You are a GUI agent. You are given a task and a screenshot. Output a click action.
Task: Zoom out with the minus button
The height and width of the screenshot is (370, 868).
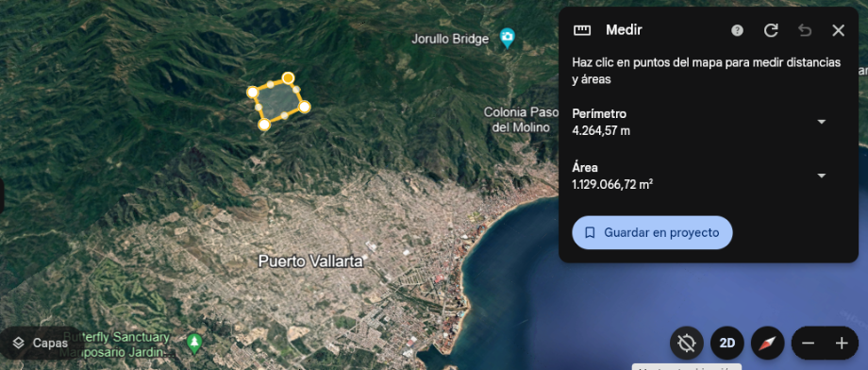[x=808, y=344]
